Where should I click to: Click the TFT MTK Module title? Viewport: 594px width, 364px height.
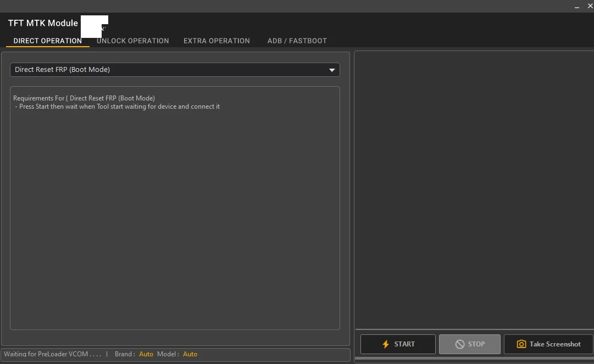43,23
